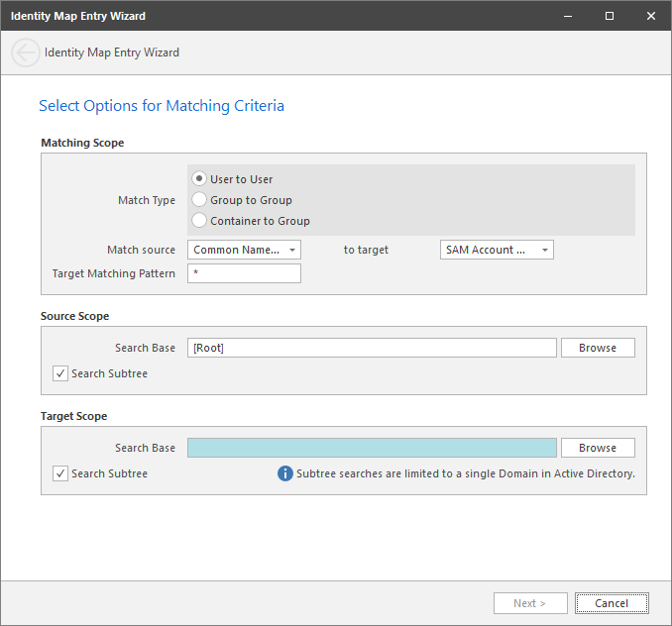This screenshot has height=626, width=672.
Task: Toggle Search Subtree under Source Scope
Action: (60, 373)
